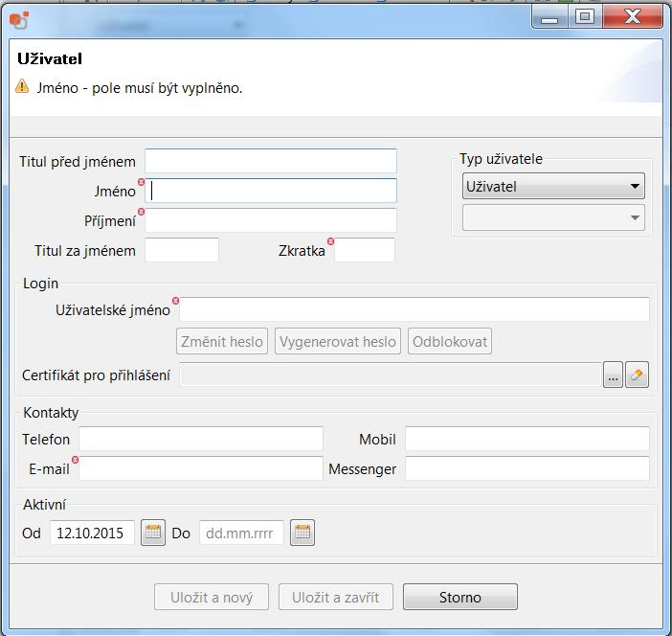Click the 'Aktivní' group label
The height and width of the screenshot is (636, 672).
tap(45, 505)
